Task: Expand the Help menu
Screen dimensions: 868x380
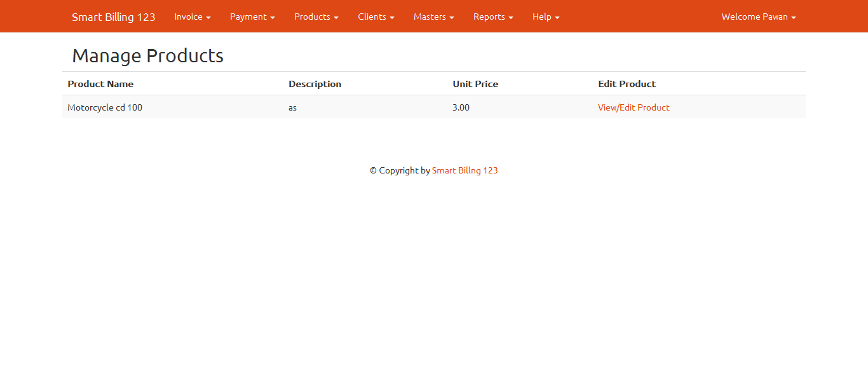Action: 546,17
